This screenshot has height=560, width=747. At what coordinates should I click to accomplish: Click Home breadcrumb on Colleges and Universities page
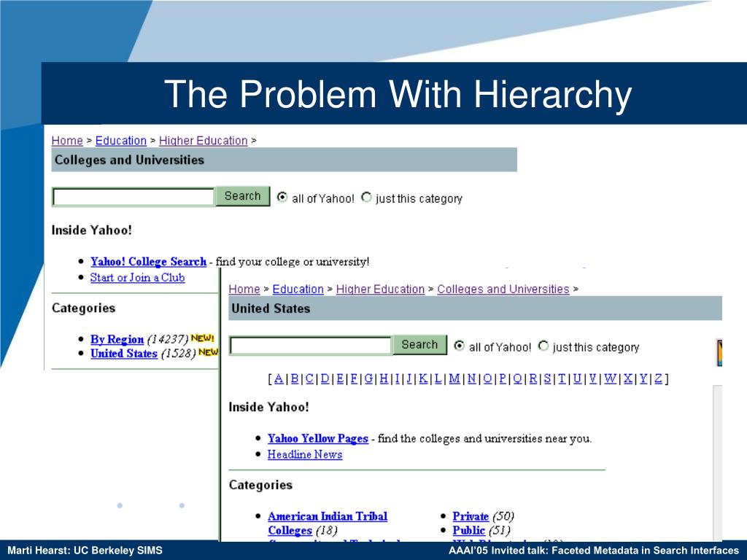click(x=67, y=141)
